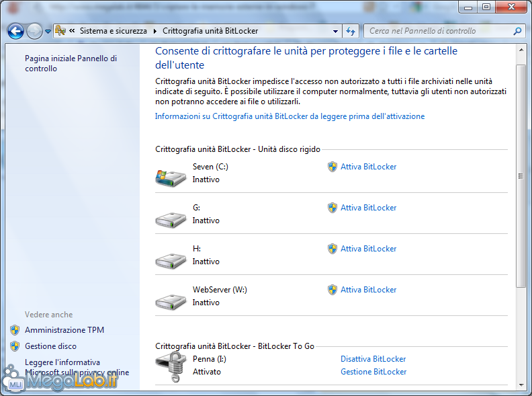Click the H: hard drive icon

tap(171, 260)
